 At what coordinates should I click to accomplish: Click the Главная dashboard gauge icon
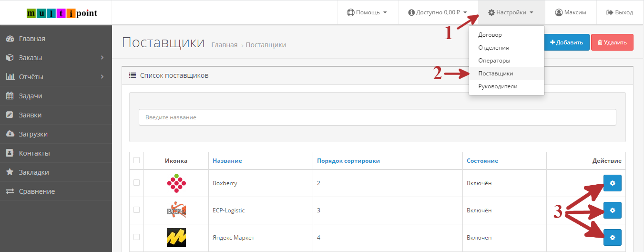click(10, 39)
